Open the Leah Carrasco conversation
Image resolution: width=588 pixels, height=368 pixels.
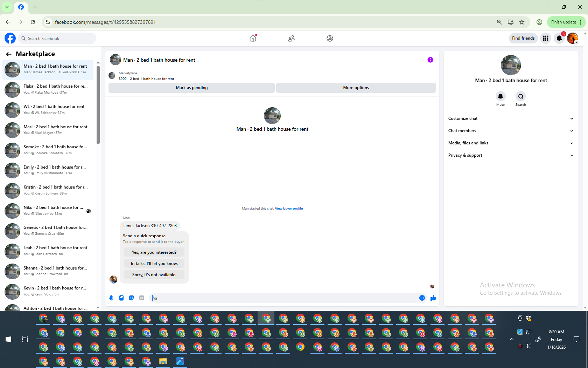(48, 251)
